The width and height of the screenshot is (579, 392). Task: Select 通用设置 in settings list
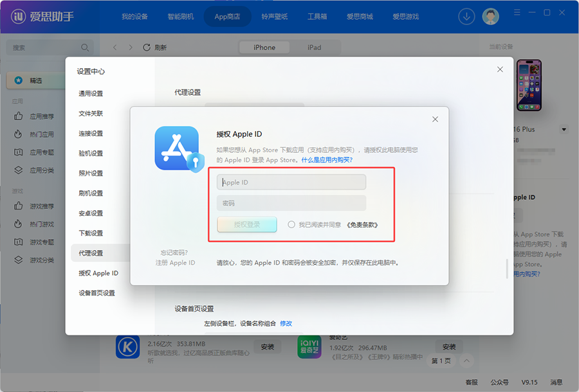coord(91,94)
